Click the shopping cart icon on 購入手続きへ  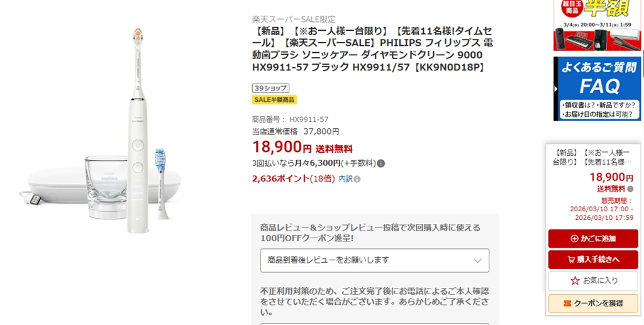pos(571,260)
